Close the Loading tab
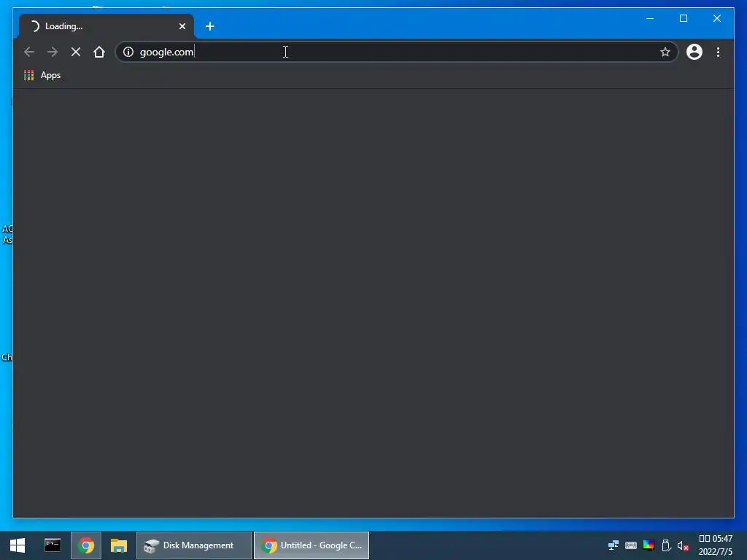Screen dimensions: 747x560 182,26
